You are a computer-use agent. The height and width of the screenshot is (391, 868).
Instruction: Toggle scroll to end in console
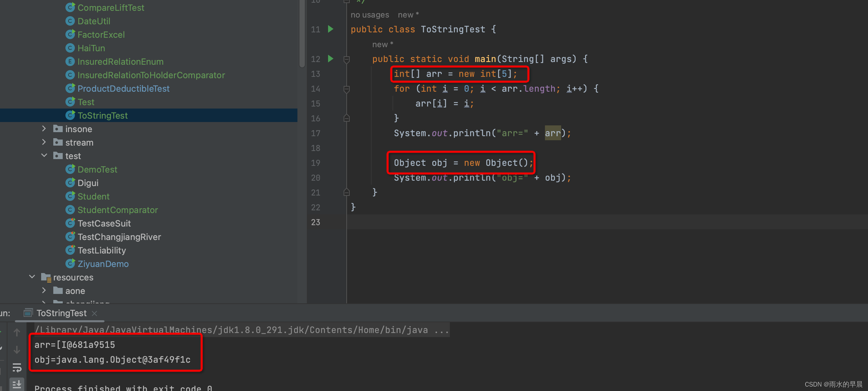[x=17, y=384]
